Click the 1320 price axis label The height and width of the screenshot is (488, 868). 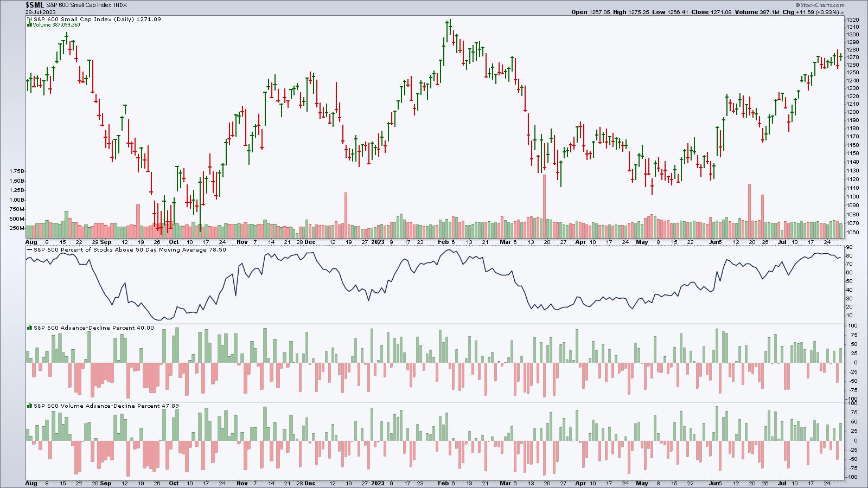[x=852, y=19]
